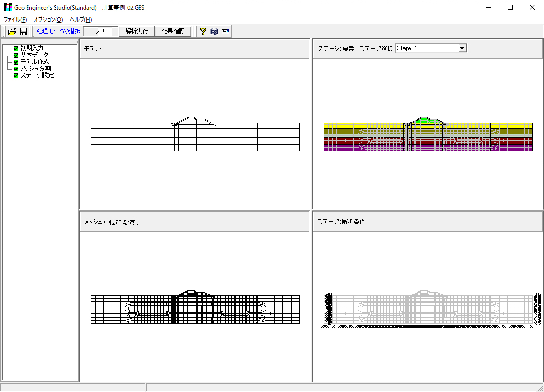544x392 pixels.
Task: Toggle the モデル作成 checkbox
Action: [x=16, y=62]
